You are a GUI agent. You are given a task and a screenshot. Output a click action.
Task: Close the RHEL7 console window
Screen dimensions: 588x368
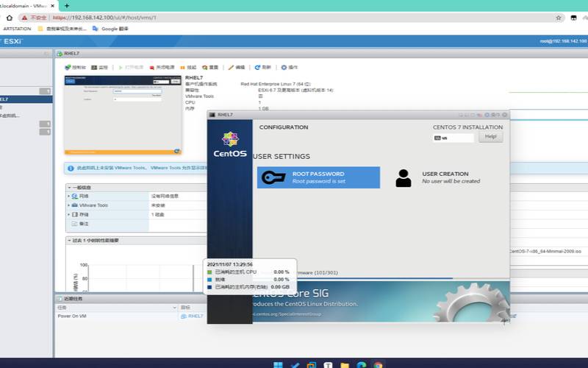[x=505, y=115]
